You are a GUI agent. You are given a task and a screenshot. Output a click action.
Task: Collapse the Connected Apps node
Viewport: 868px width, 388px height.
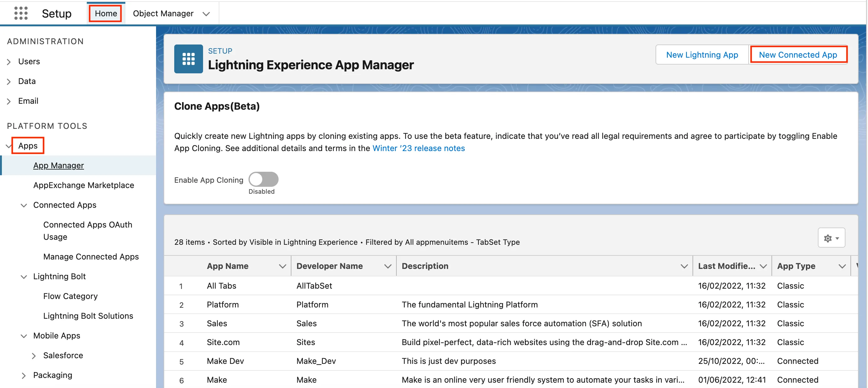[24, 205]
